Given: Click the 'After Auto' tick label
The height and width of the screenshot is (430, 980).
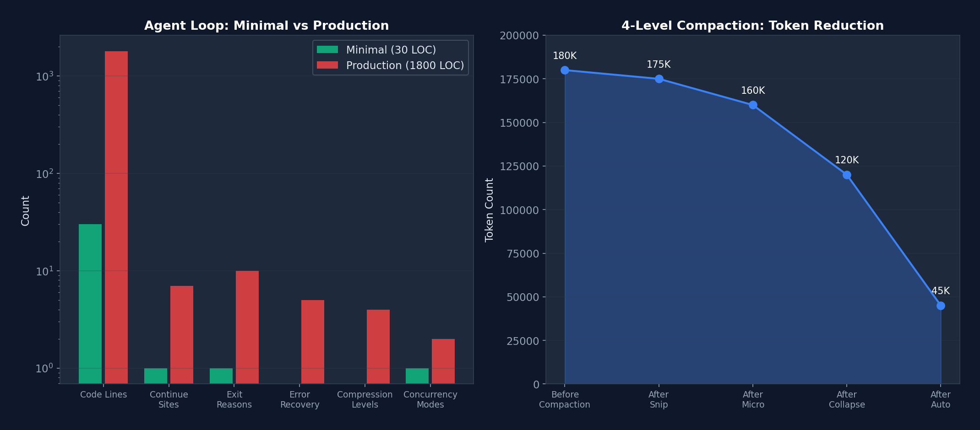Looking at the screenshot, I should coord(940,399).
